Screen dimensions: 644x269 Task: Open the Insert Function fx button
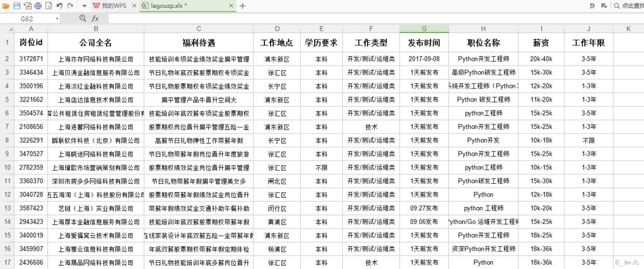pyautogui.click(x=95, y=19)
